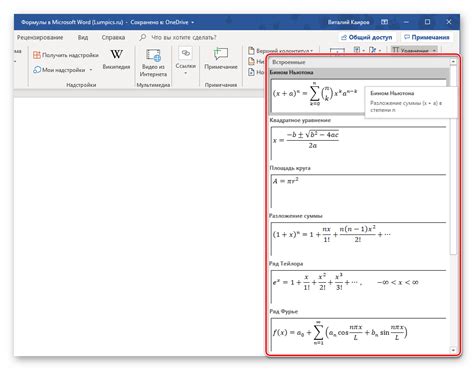This screenshot has height=370, width=474.
Task: Click the equation gallery scroll-up arrow
Action: 453,62
